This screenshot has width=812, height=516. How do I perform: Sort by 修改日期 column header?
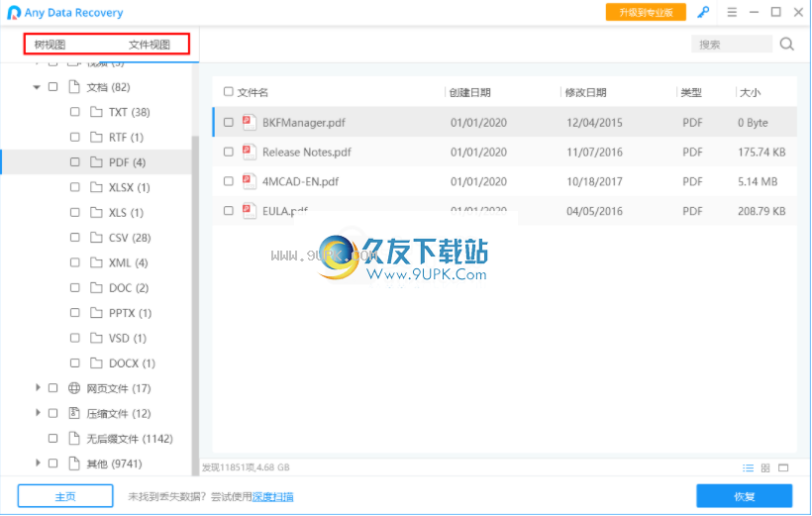(x=585, y=92)
